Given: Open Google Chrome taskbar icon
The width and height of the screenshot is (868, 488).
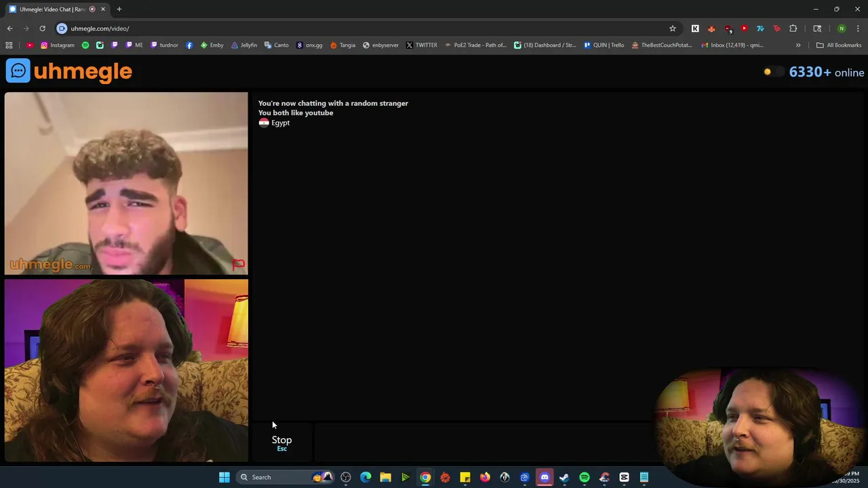Looking at the screenshot, I should (425, 477).
